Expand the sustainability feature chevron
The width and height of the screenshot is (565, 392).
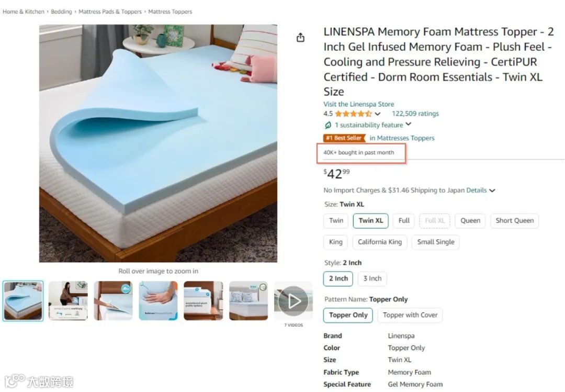(x=408, y=125)
